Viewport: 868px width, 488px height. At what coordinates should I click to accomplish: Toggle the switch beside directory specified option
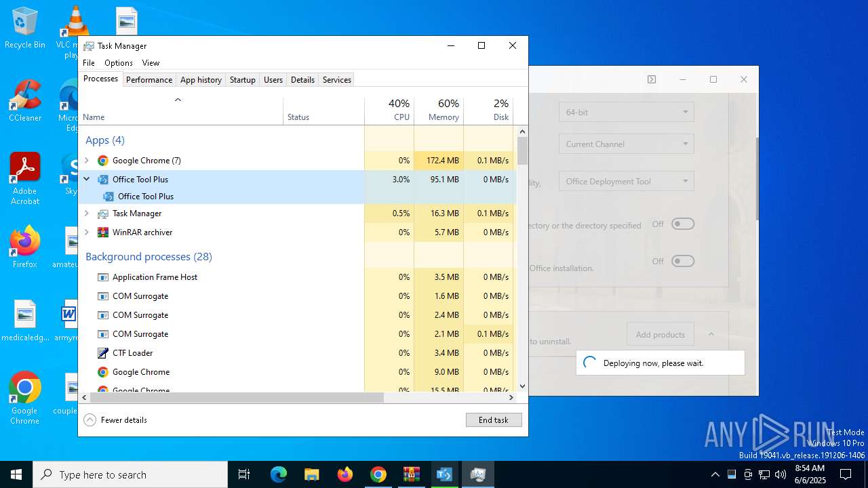pyautogui.click(x=683, y=224)
